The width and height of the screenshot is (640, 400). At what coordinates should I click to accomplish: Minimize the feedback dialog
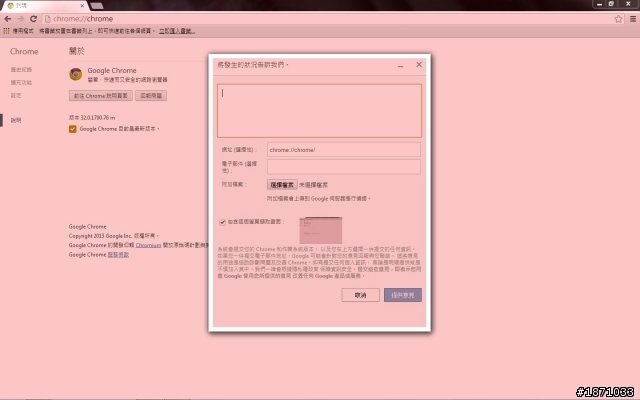(x=400, y=65)
